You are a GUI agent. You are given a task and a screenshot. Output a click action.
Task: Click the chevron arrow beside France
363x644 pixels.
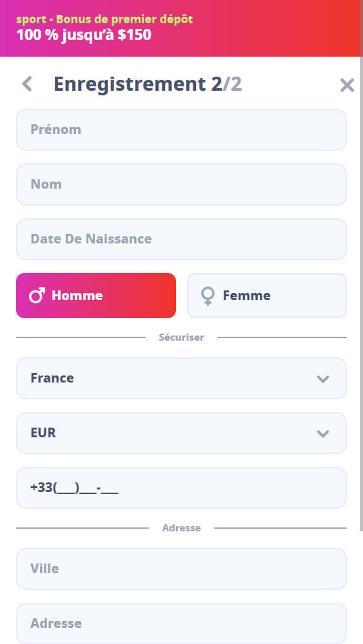pyautogui.click(x=323, y=379)
